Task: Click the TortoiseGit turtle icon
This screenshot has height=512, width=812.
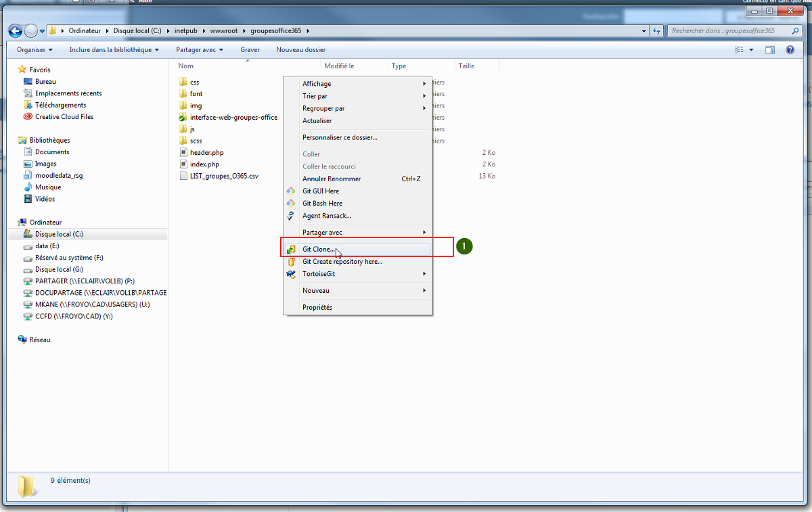Action: coord(291,274)
